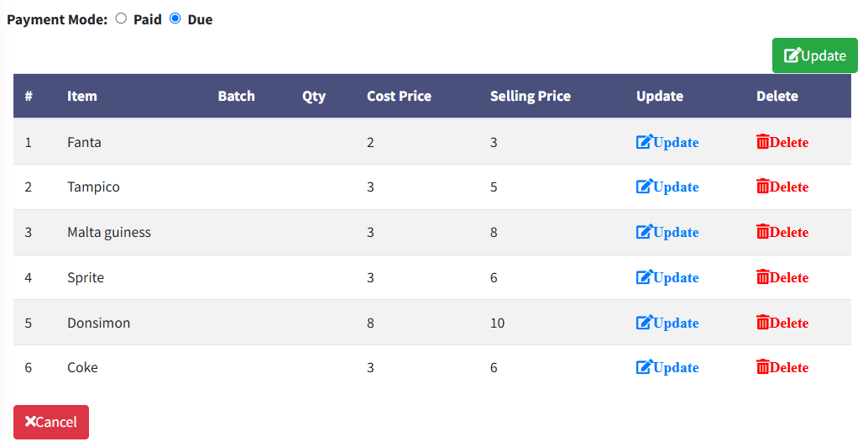The width and height of the screenshot is (868, 447).
Task: Click the edit icon for Sprite
Action: point(644,277)
